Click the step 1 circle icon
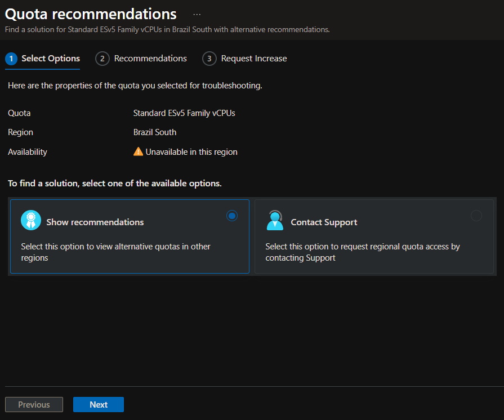504x420 pixels. tap(11, 59)
